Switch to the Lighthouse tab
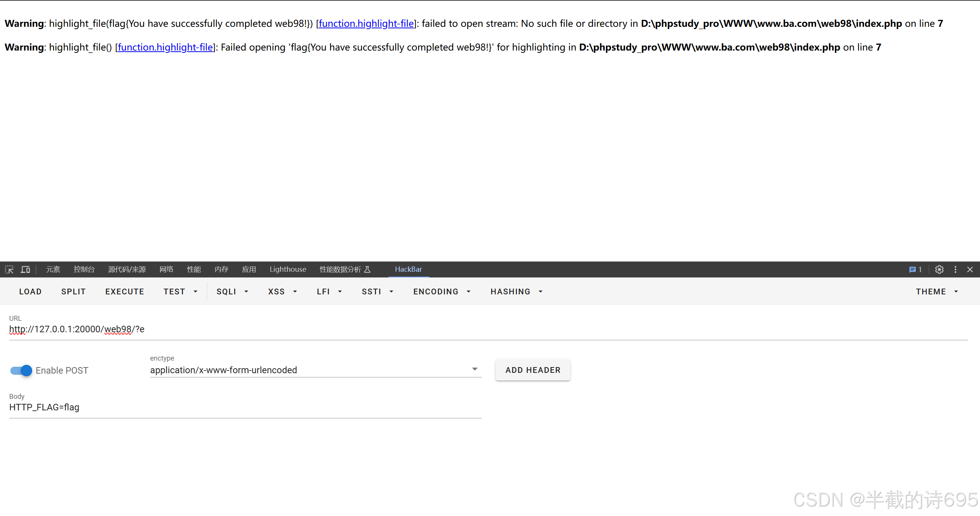 [x=288, y=269]
